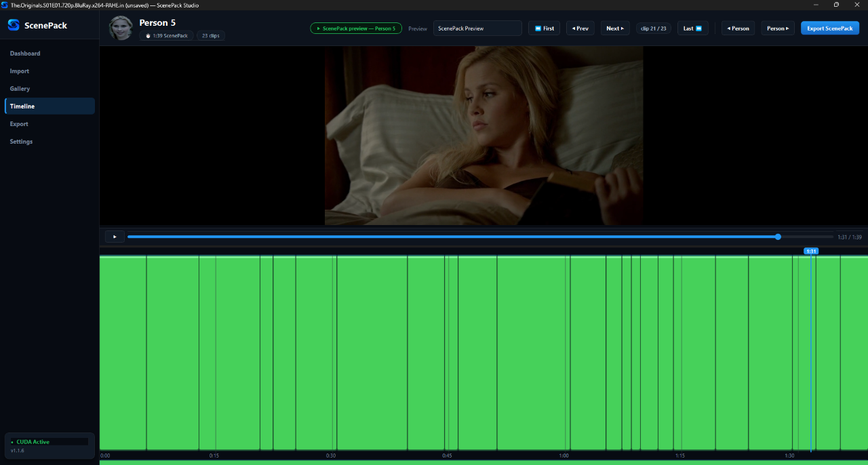The height and width of the screenshot is (465, 868).
Task: Click the first green clip block on timeline
Action: [123, 352]
